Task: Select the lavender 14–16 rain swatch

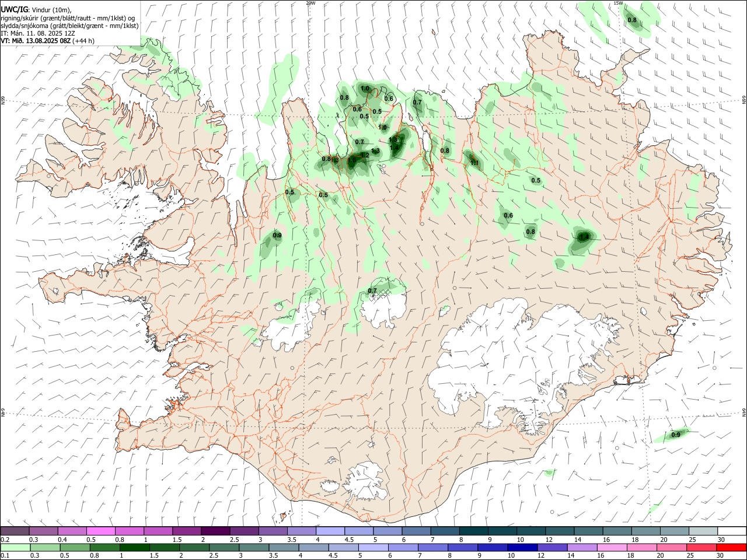Action: pos(582,547)
